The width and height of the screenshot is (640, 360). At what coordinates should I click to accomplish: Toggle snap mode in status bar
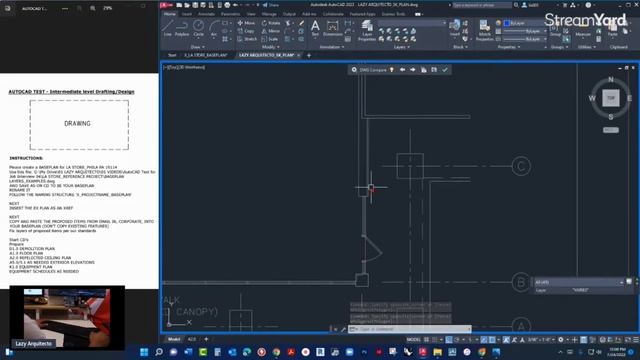[435, 340]
